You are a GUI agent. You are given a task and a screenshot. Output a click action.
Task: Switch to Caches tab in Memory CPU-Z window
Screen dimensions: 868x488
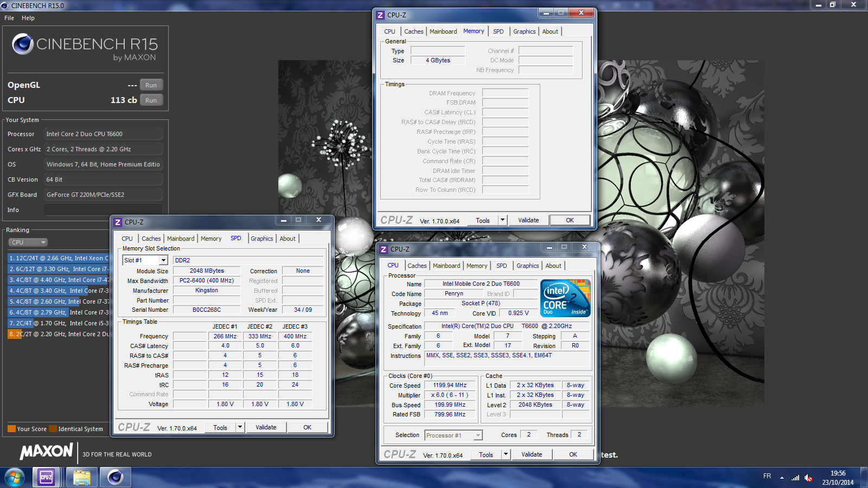413,31
